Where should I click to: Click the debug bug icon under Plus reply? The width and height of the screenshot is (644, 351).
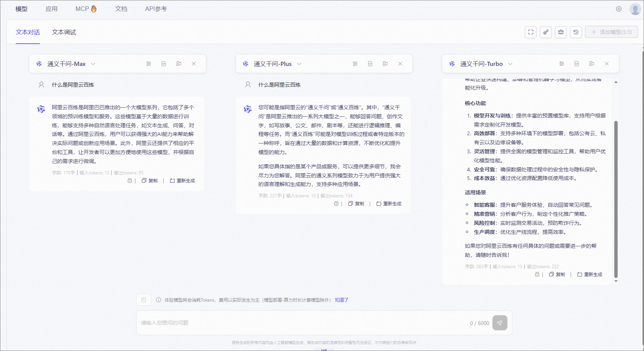coord(336,204)
